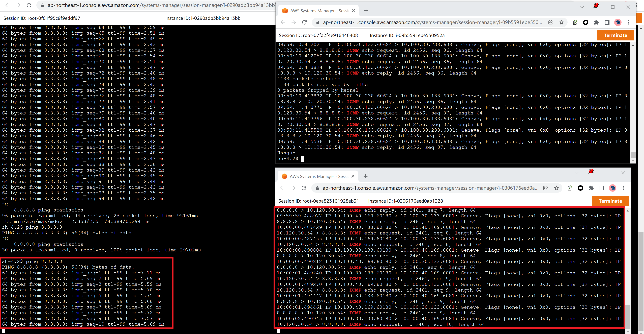Open Chrome three-dot menu in top-right window
644x334 pixels.
pyautogui.click(x=629, y=22)
